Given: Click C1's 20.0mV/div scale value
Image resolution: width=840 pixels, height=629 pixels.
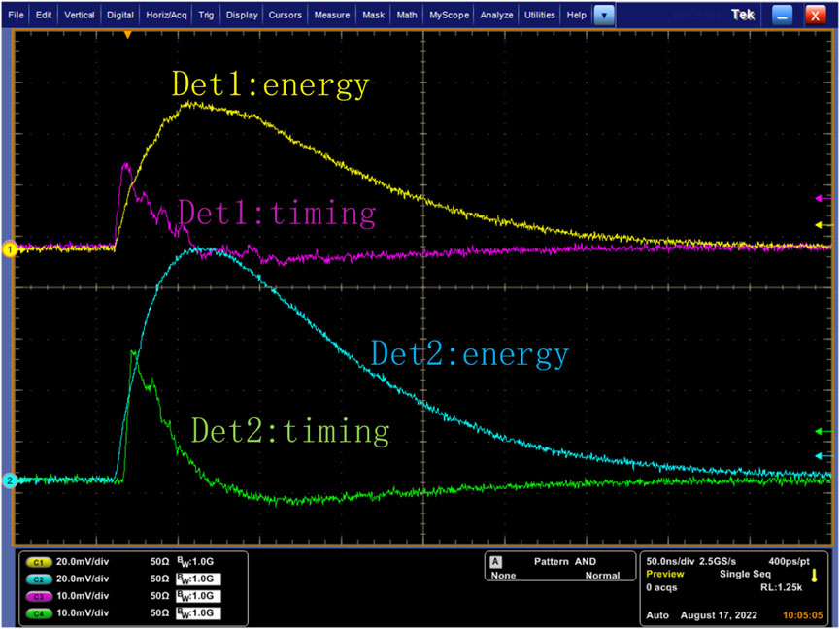Looking at the screenshot, I should click(x=83, y=562).
